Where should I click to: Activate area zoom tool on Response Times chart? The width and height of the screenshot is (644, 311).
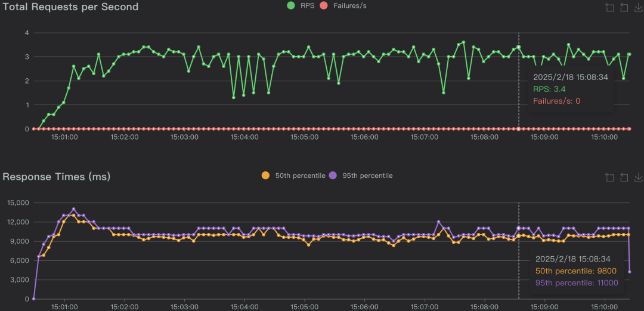tap(609, 177)
